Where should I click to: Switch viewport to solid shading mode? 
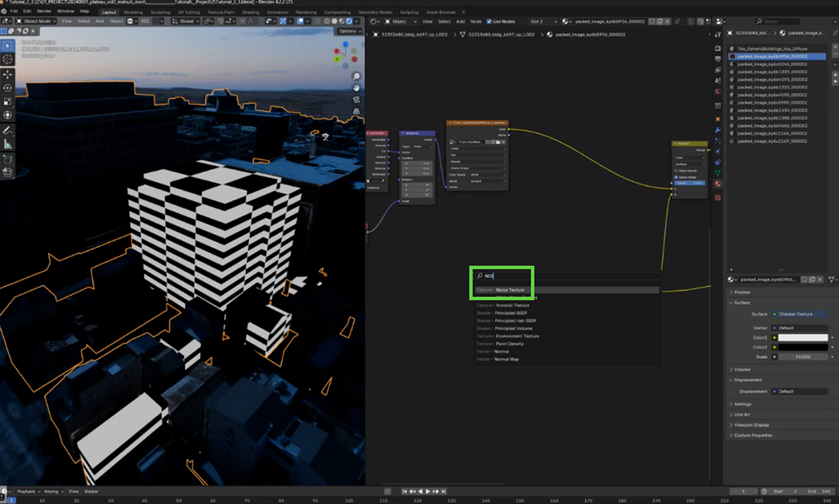(x=335, y=21)
